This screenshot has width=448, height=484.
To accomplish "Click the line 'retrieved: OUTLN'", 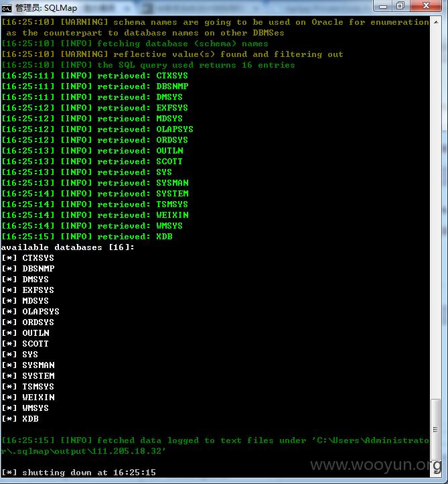I will coord(92,151).
